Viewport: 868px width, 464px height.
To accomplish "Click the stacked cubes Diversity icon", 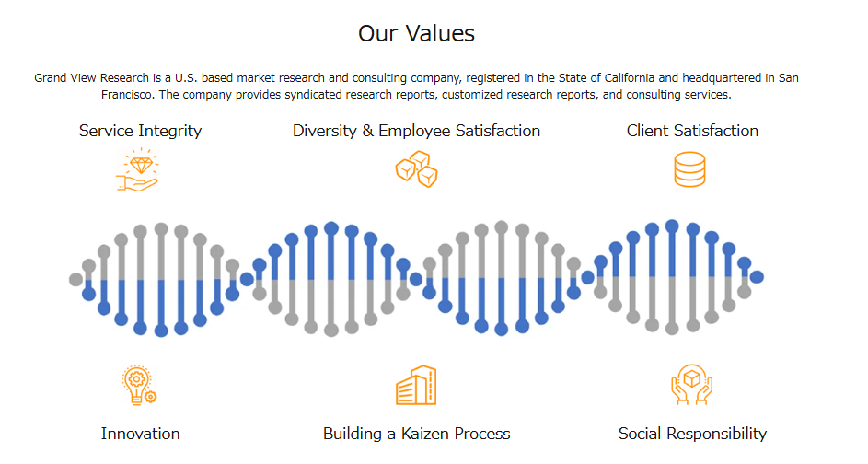I will click(x=416, y=170).
